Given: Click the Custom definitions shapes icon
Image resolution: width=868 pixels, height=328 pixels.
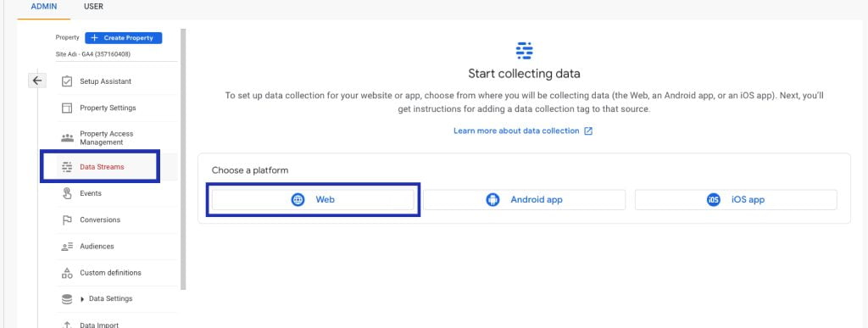Looking at the screenshot, I should click(x=67, y=273).
